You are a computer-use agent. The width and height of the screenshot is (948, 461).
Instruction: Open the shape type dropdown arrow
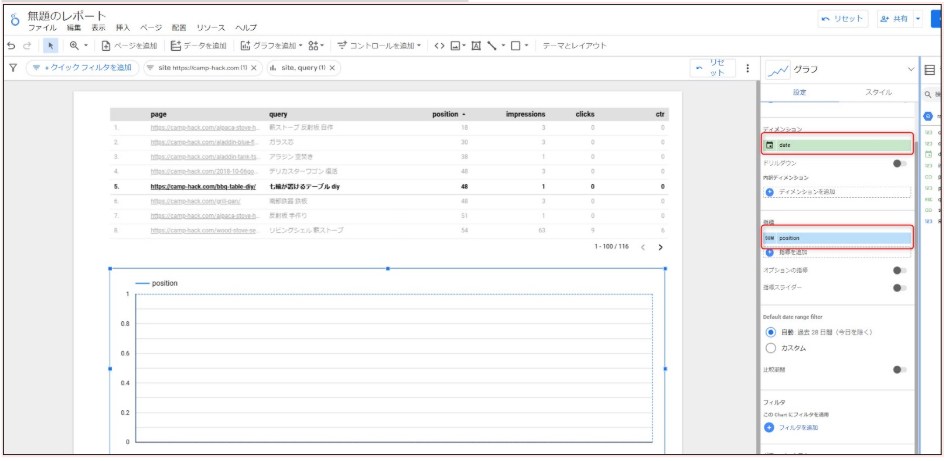pyautogui.click(x=526, y=45)
